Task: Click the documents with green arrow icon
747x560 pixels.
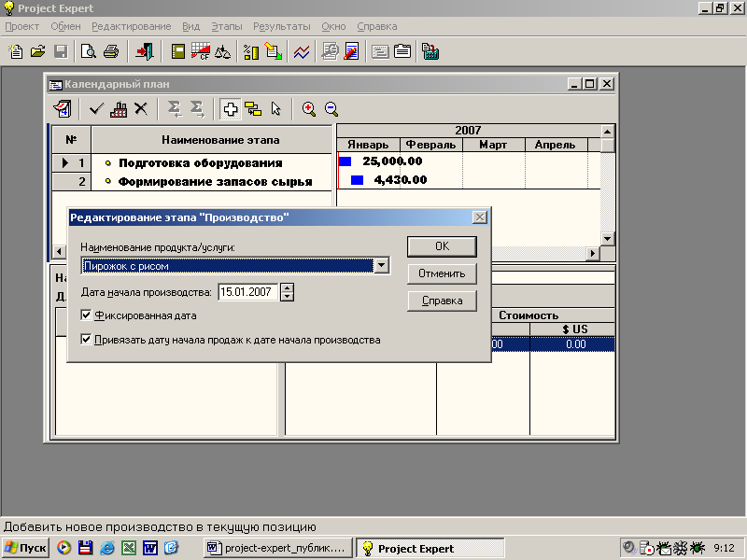Action: pyautogui.click(x=274, y=51)
